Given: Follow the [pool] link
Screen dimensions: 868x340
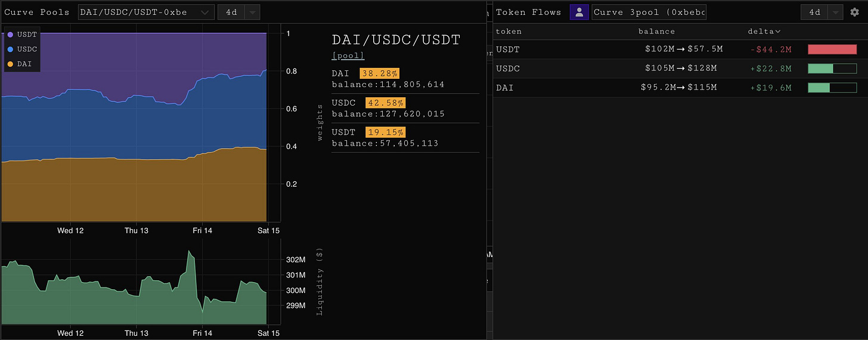Looking at the screenshot, I should tap(348, 55).
